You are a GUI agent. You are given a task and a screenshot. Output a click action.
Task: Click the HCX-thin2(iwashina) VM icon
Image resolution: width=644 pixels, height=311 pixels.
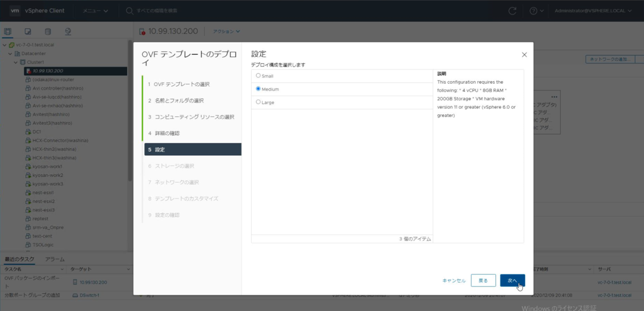[x=28, y=149]
